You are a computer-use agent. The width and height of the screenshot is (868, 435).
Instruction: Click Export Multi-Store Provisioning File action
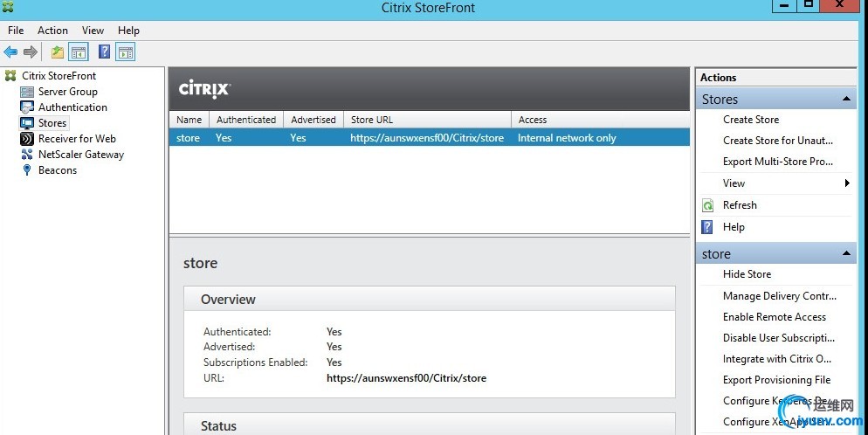pos(778,162)
